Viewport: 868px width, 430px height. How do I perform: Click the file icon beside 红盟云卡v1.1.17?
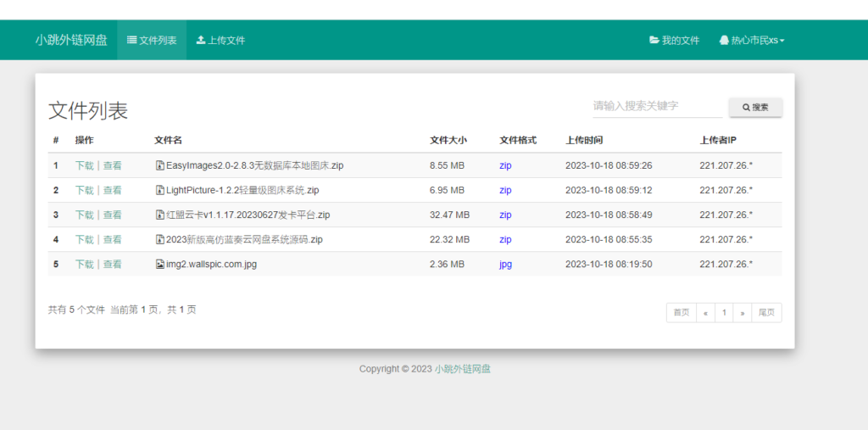pyautogui.click(x=159, y=215)
